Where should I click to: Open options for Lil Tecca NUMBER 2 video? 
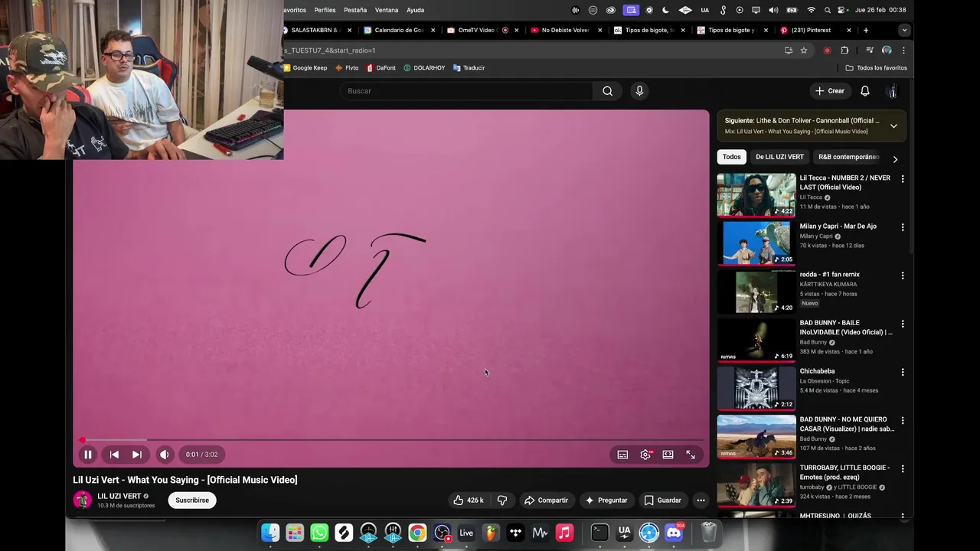(902, 179)
